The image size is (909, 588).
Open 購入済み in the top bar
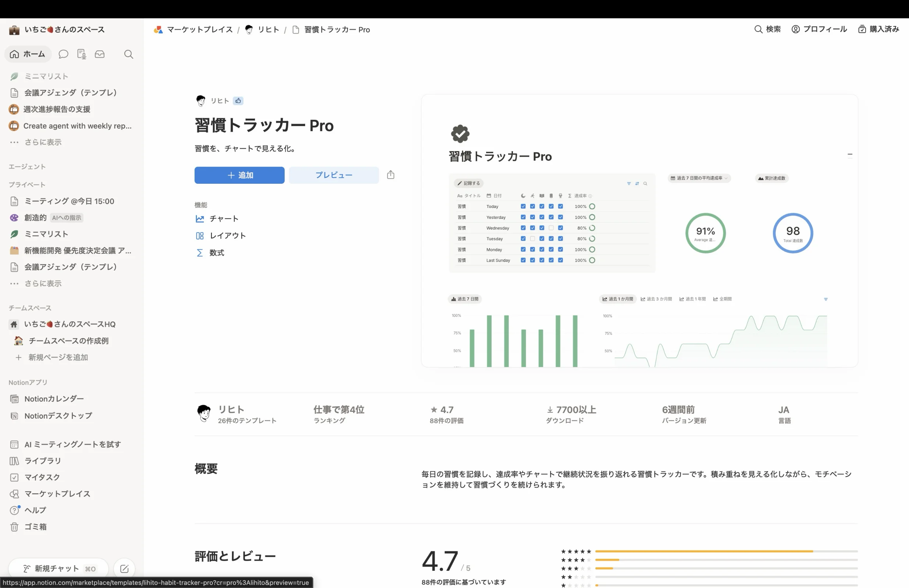tap(878, 29)
